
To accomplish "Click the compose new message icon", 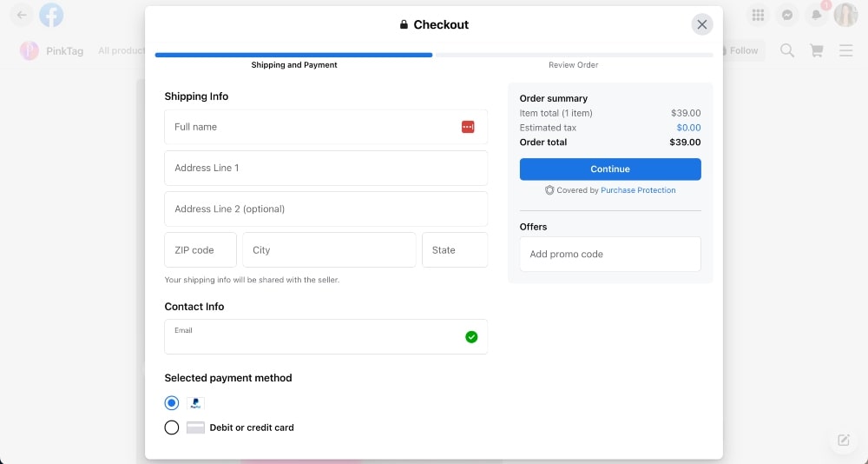I will tap(843, 440).
